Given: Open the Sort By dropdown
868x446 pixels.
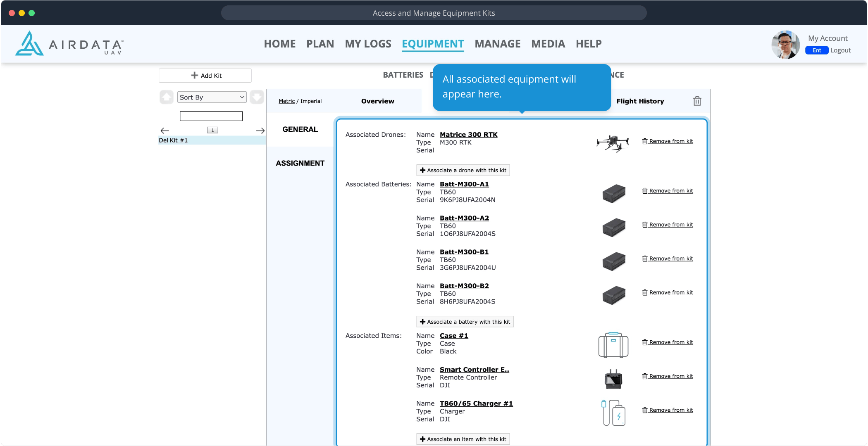Looking at the screenshot, I should [x=212, y=97].
